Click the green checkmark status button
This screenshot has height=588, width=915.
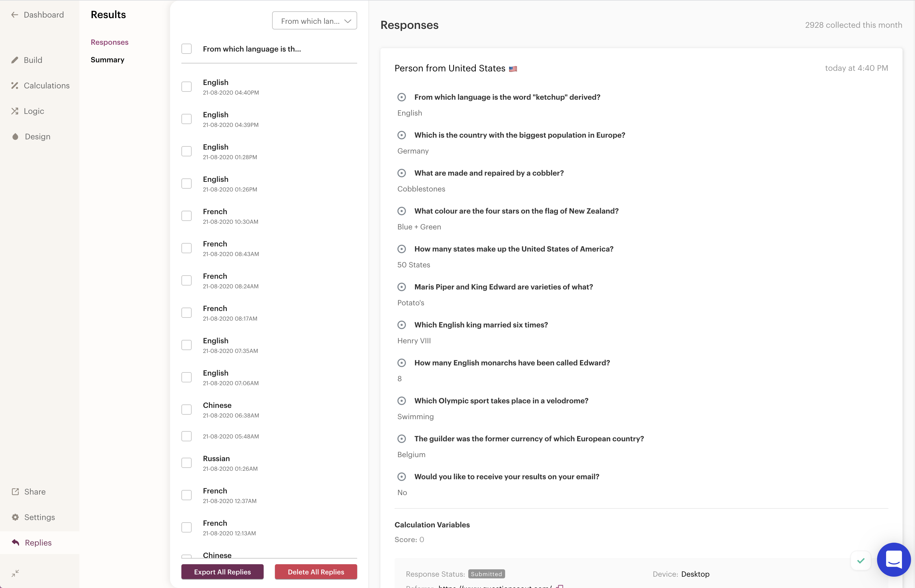point(860,561)
